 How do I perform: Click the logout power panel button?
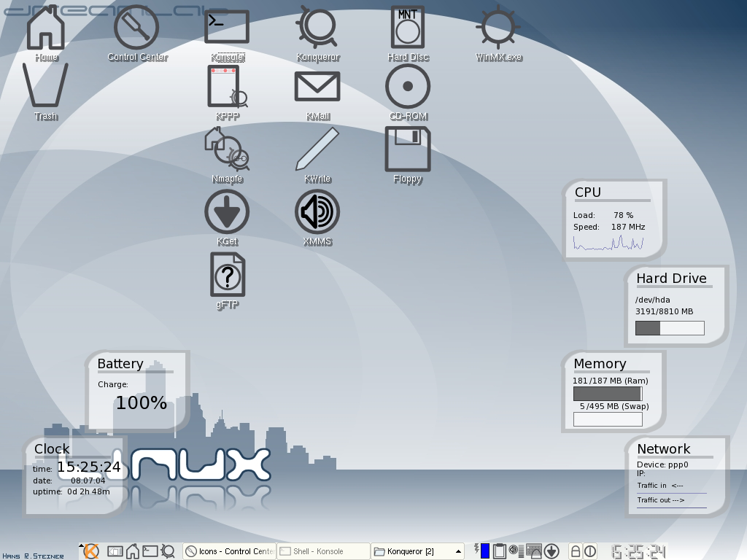pos(589,551)
